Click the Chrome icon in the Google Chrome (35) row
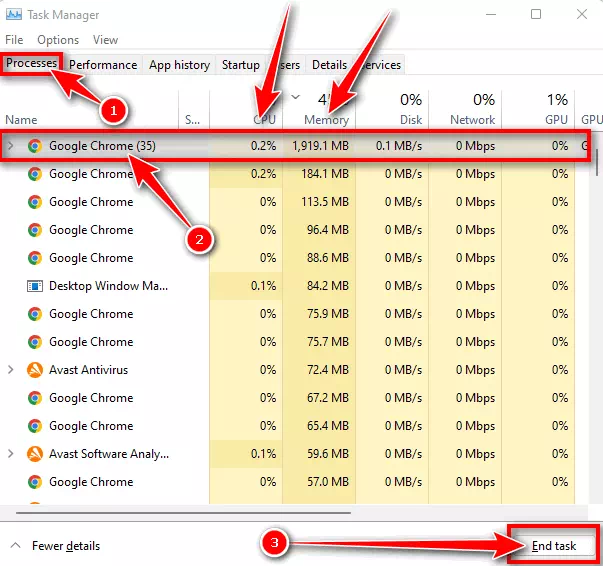 pos(35,146)
